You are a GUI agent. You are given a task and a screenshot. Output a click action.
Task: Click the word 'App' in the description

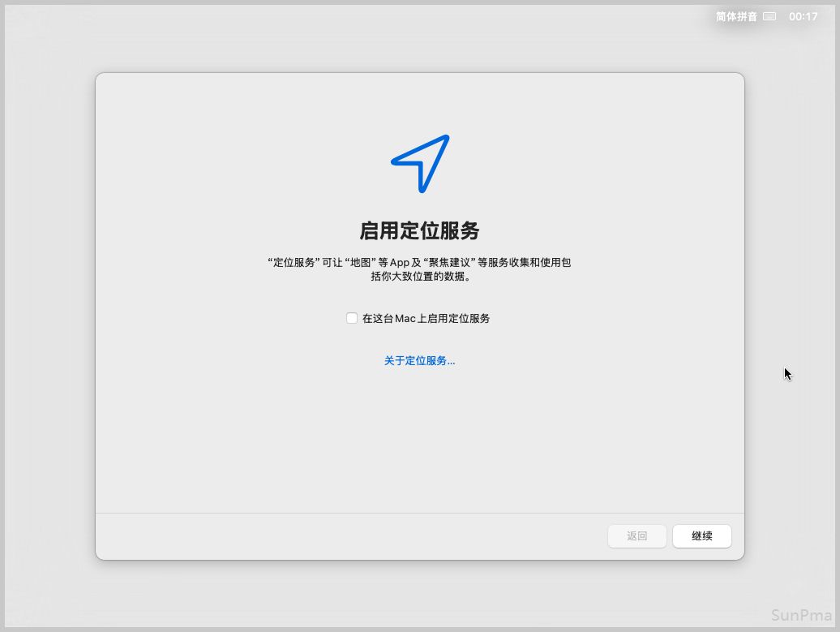(399, 263)
